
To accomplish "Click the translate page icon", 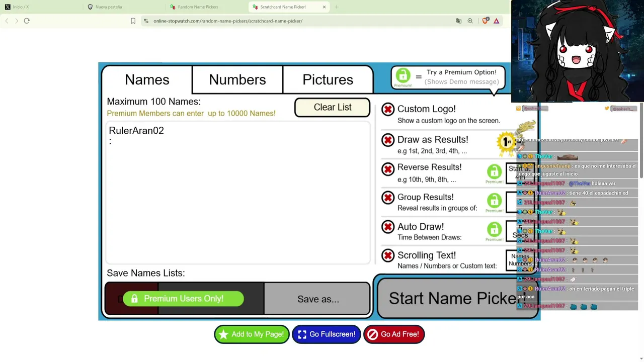I will 458,21.
